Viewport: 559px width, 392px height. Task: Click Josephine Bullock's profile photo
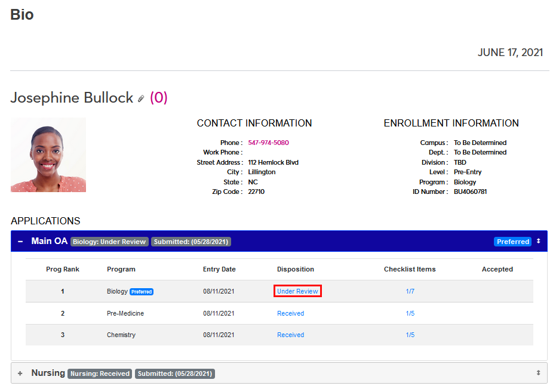(48, 155)
